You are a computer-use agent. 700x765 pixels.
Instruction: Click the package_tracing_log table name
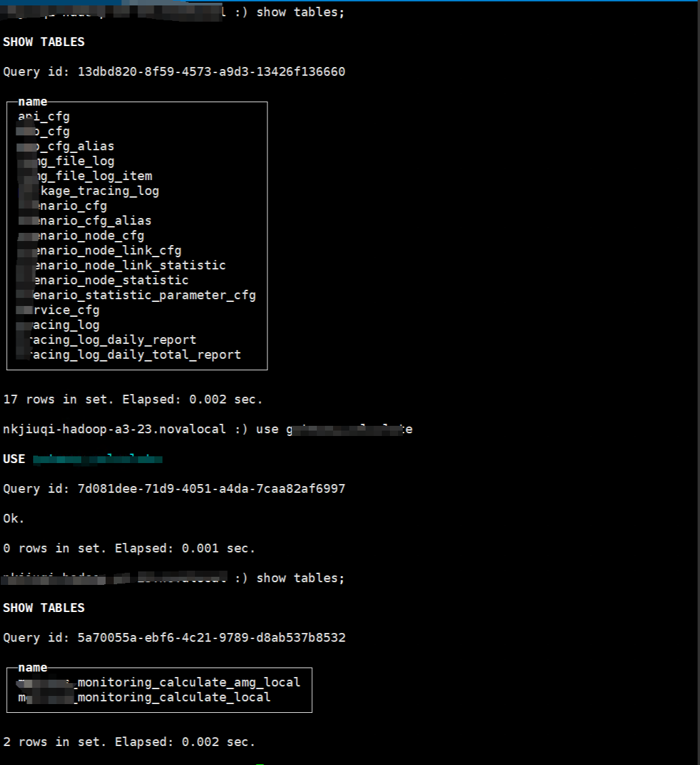click(95, 191)
